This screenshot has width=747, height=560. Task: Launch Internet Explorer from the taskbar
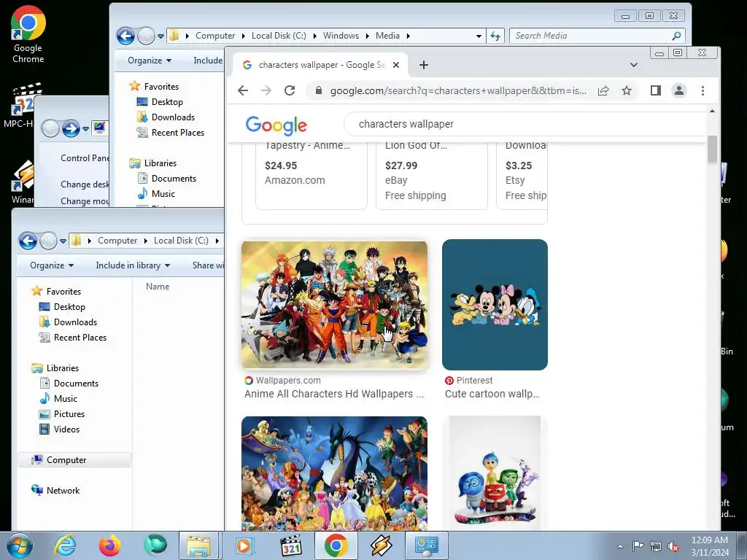click(65, 545)
